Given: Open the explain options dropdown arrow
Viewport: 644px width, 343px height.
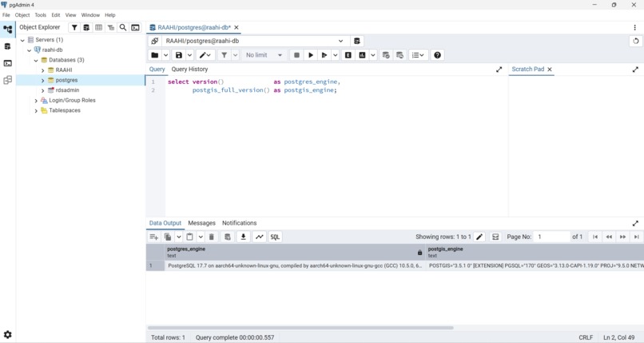Looking at the screenshot, I should (x=373, y=55).
